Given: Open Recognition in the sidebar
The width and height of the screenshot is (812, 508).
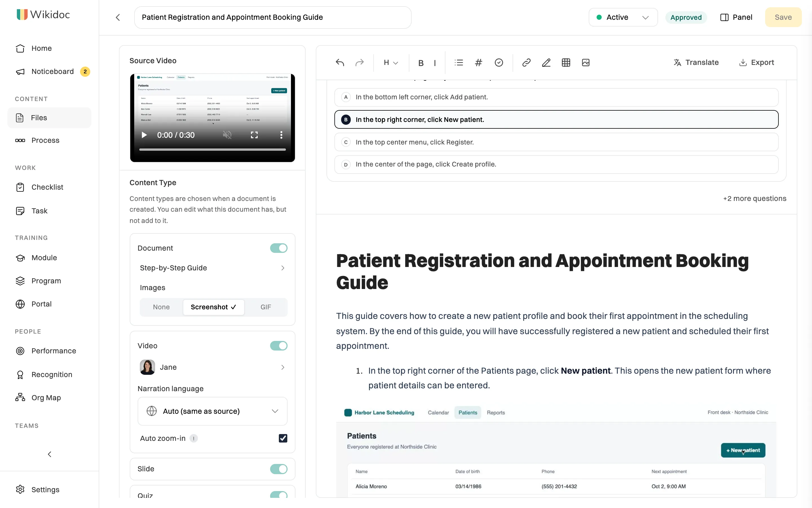Looking at the screenshot, I should click(x=49, y=375).
